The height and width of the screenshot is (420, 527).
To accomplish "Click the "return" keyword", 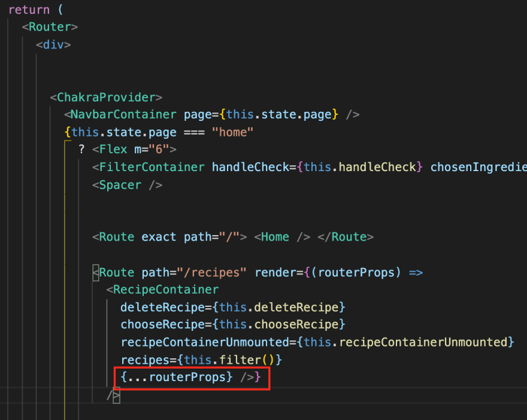I will [x=29, y=10].
